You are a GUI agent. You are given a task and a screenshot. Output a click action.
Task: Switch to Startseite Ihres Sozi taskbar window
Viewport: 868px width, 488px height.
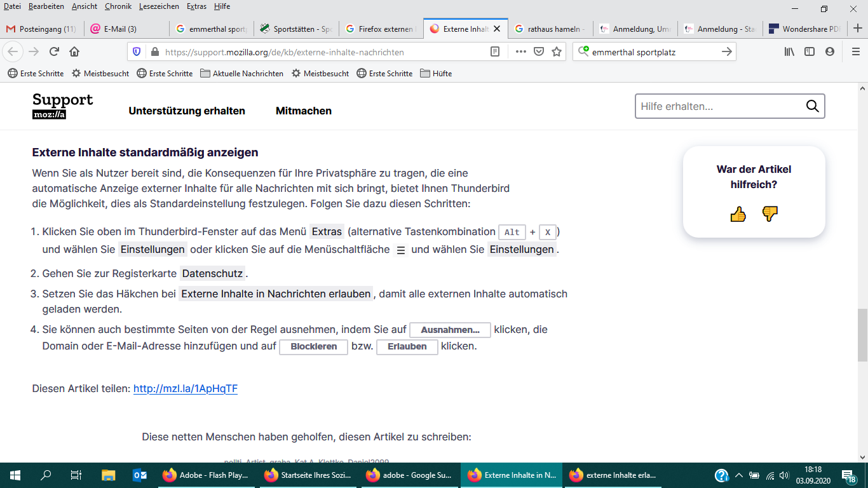(x=309, y=475)
